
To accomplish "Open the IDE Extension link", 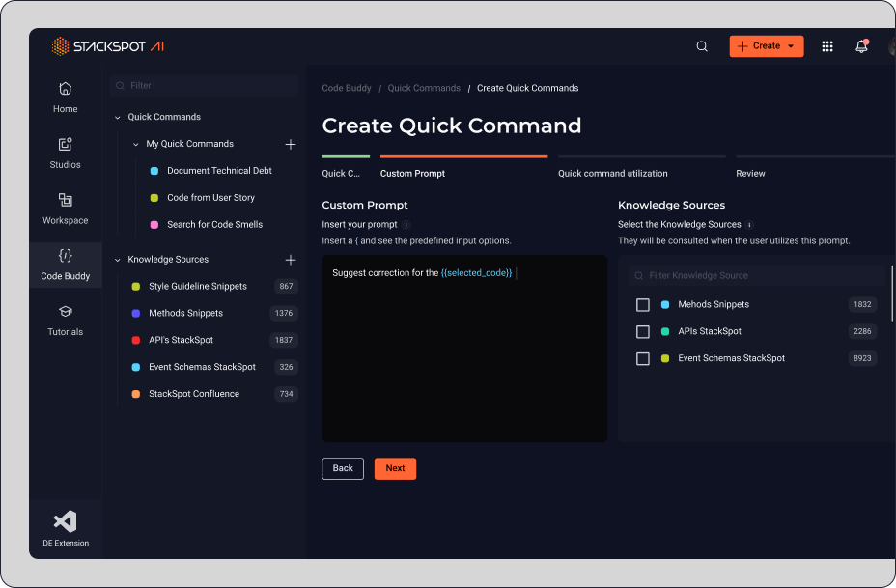I will coord(65,528).
